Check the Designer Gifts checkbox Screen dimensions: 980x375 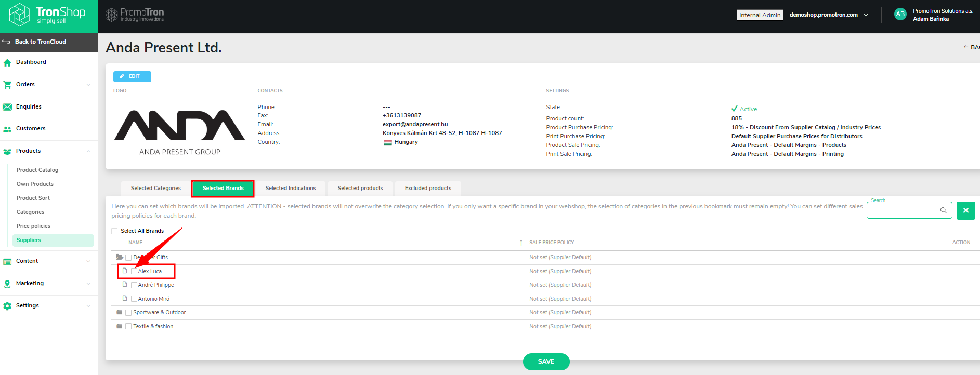point(128,258)
